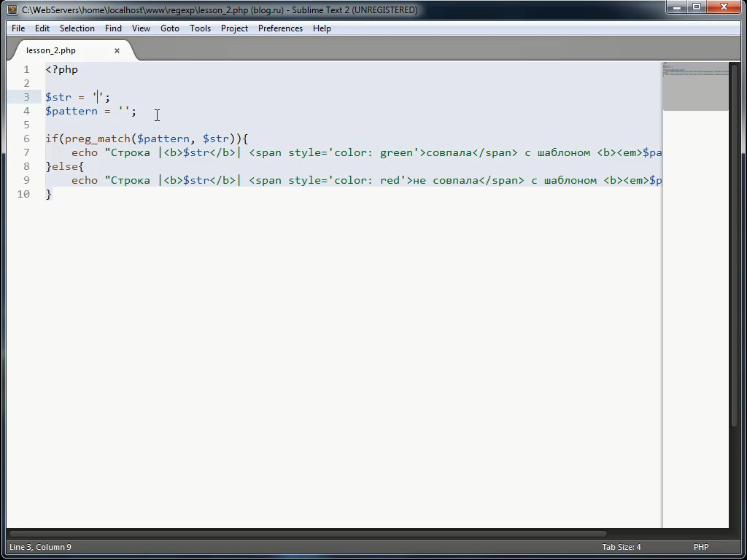Close the lesson_2.php tab
747x560 pixels.
(117, 50)
